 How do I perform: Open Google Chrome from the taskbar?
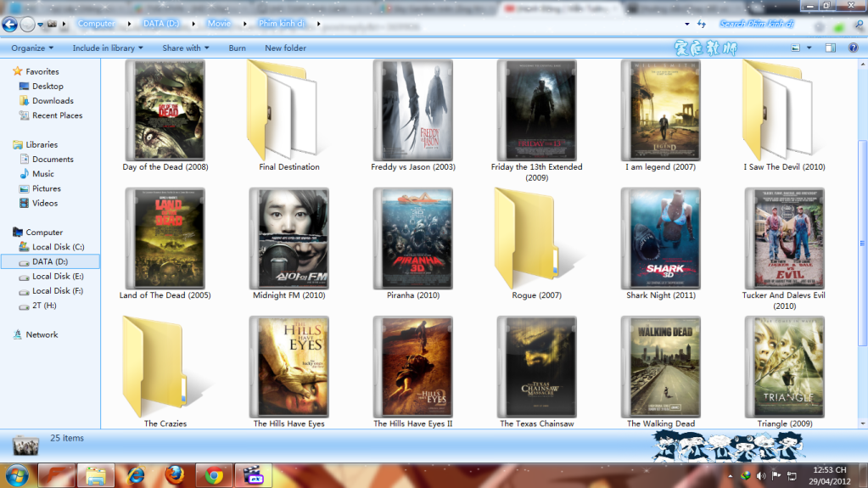[214, 475]
